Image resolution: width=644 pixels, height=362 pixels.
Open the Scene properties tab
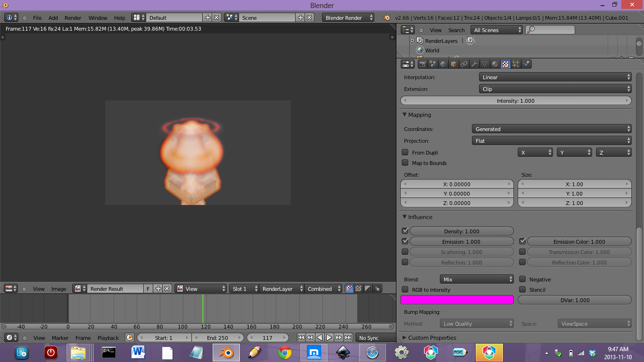433,64
